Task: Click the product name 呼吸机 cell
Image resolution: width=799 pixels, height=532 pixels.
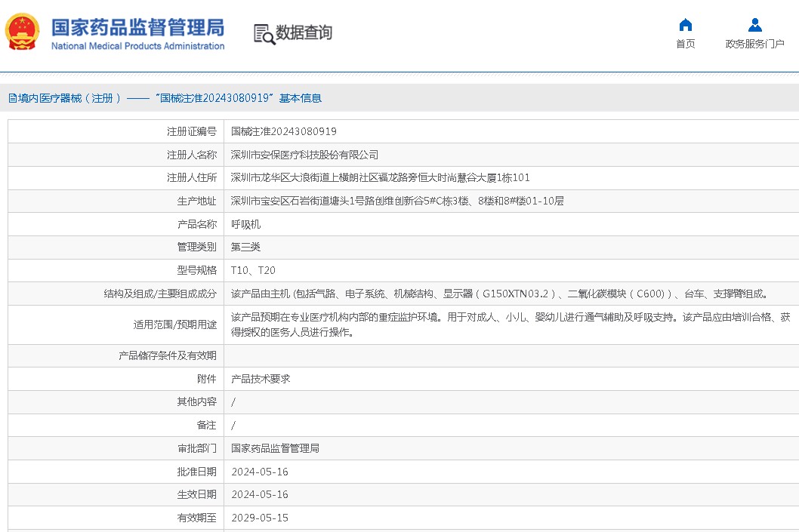Action: click(511, 224)
